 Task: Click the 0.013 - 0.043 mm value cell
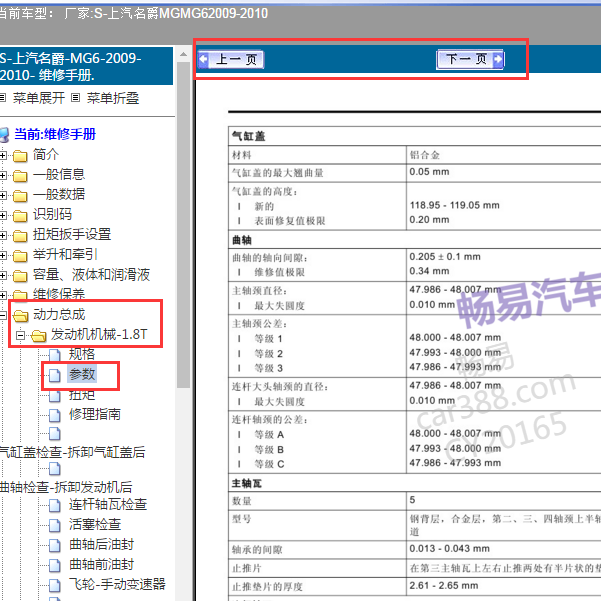pos(503,549)
